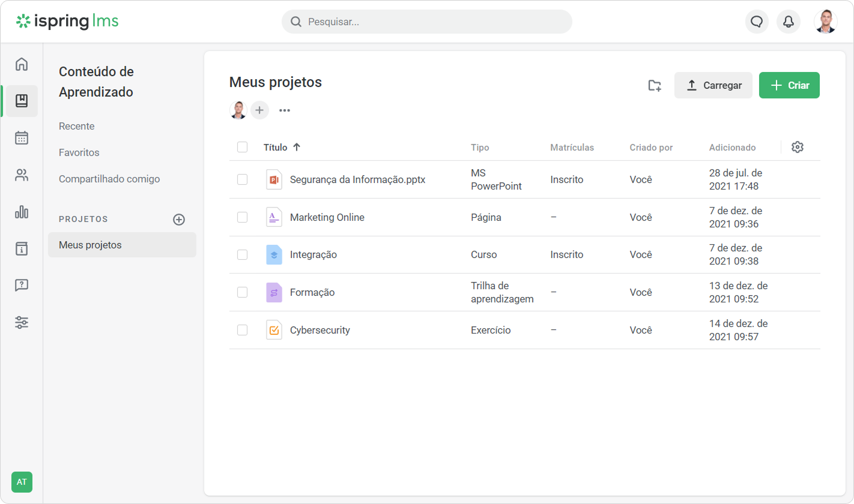Check the Marketing Online row checkbox

click(242, 217)
